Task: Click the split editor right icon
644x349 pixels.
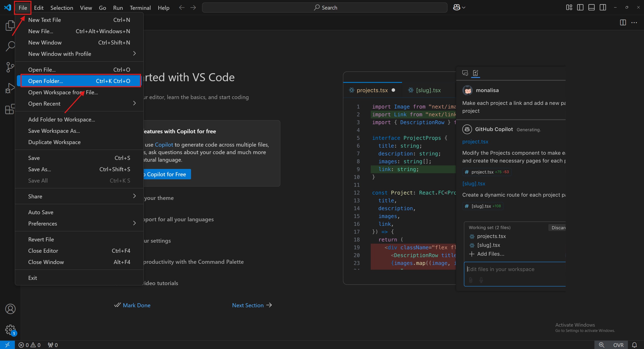Action: (x=623, y=23)
